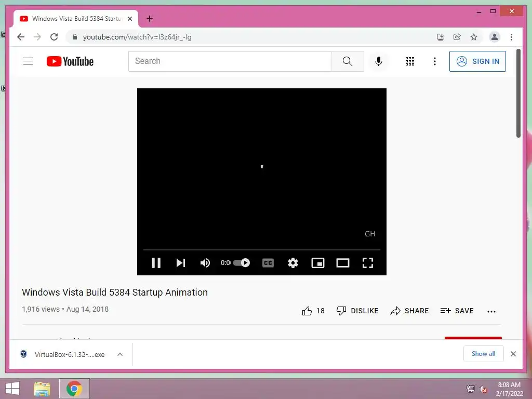Bookmark this tab with star
This screenshot has width=532, height=399.
tap(474, 37)
